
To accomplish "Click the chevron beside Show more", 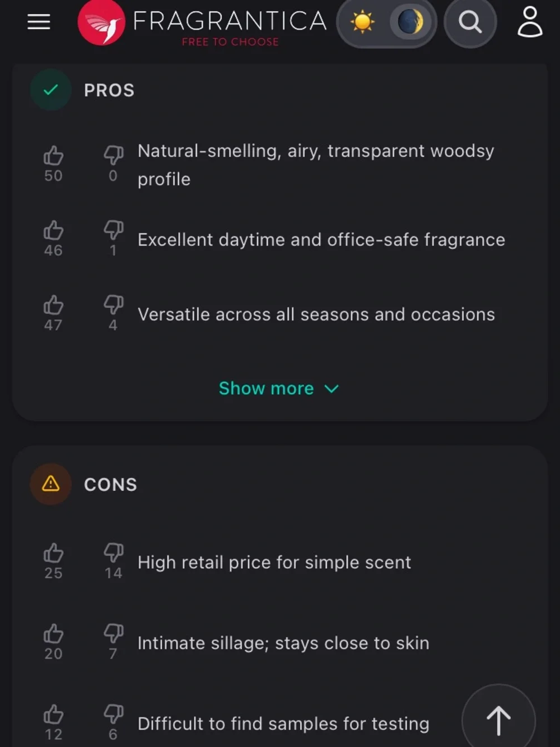I will [332, 389].
